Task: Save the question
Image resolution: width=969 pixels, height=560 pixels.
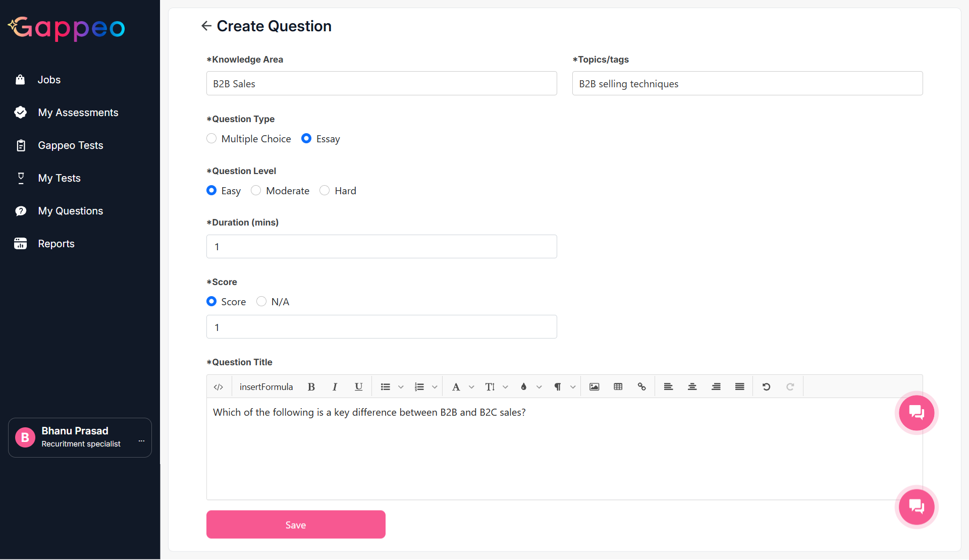Action: tap(296, 525)
